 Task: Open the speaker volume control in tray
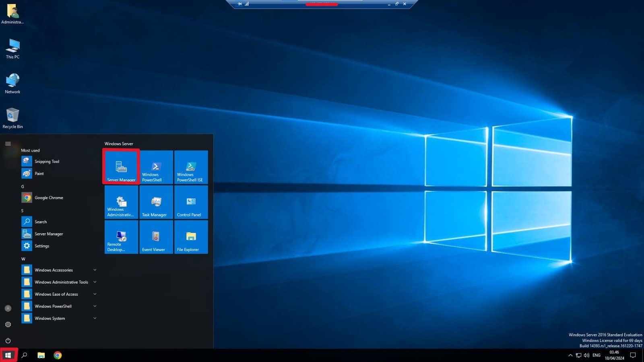click(586, 355)
